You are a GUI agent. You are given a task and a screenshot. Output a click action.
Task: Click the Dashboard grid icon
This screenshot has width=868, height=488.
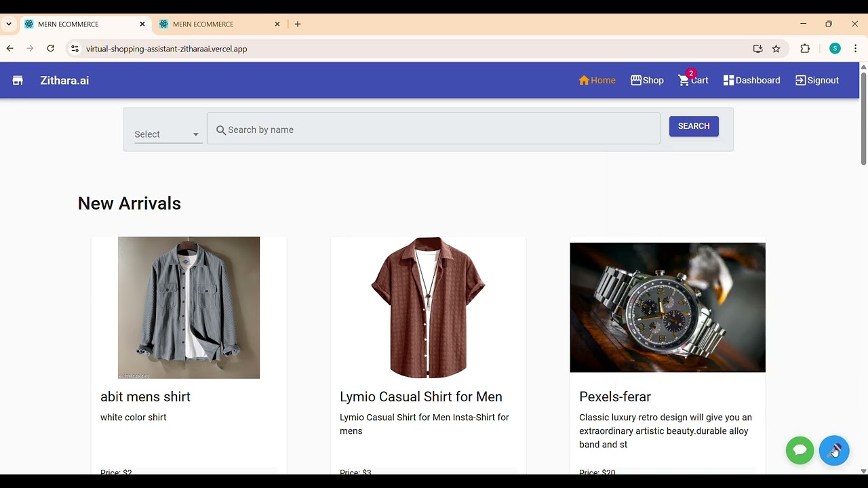point(729,80)
